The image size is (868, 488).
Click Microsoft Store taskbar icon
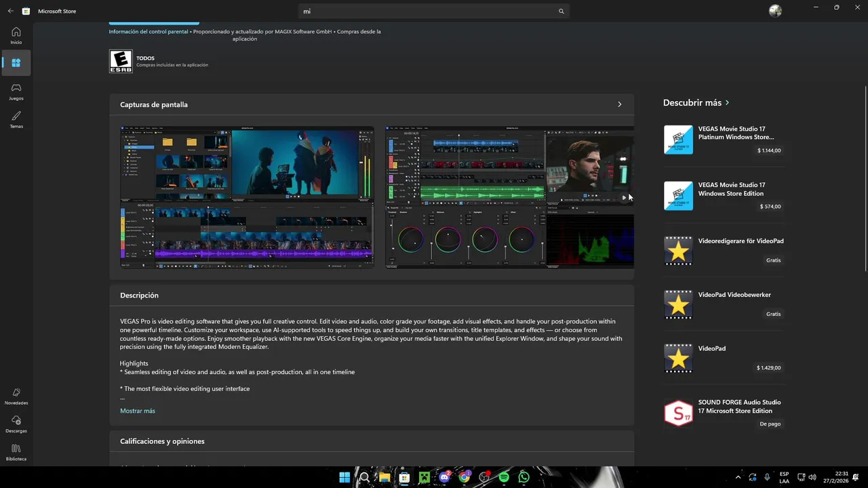pos(404,477)
